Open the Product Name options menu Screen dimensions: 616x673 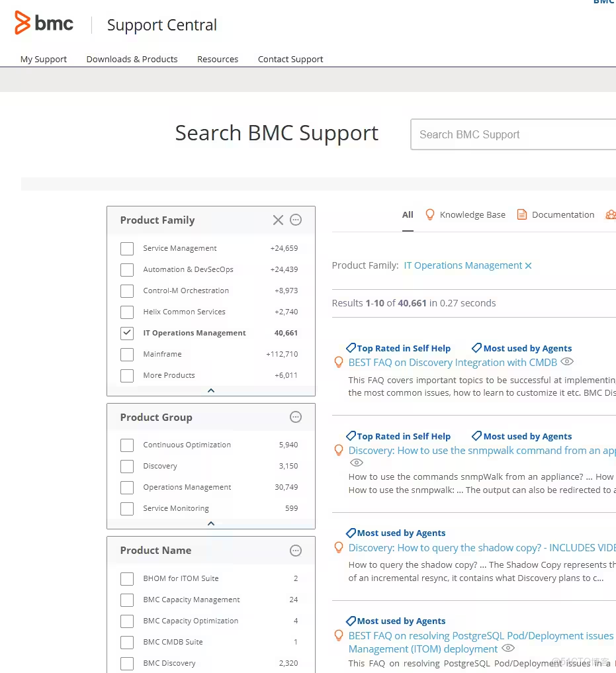(x=295, y=550)
